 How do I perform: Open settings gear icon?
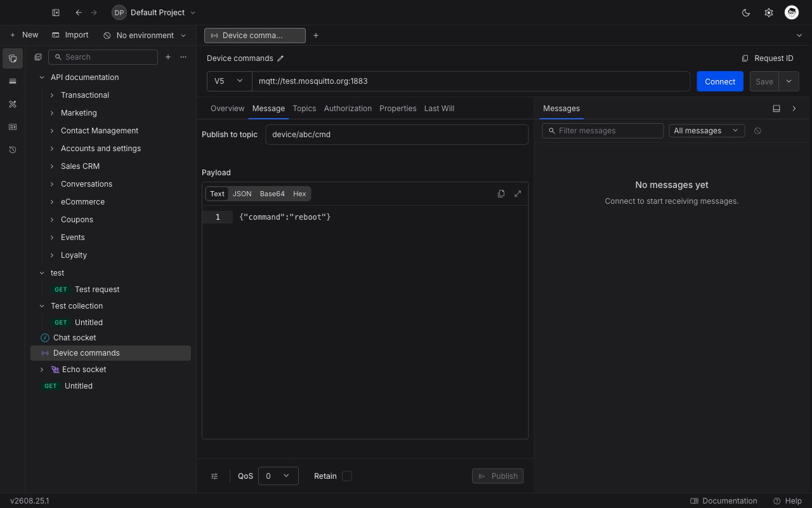pos(769,13)
